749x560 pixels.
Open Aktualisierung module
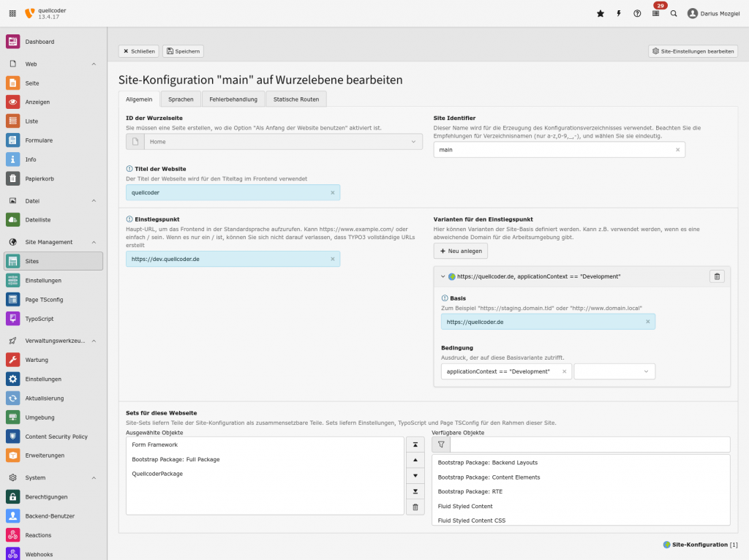point(53,398)
